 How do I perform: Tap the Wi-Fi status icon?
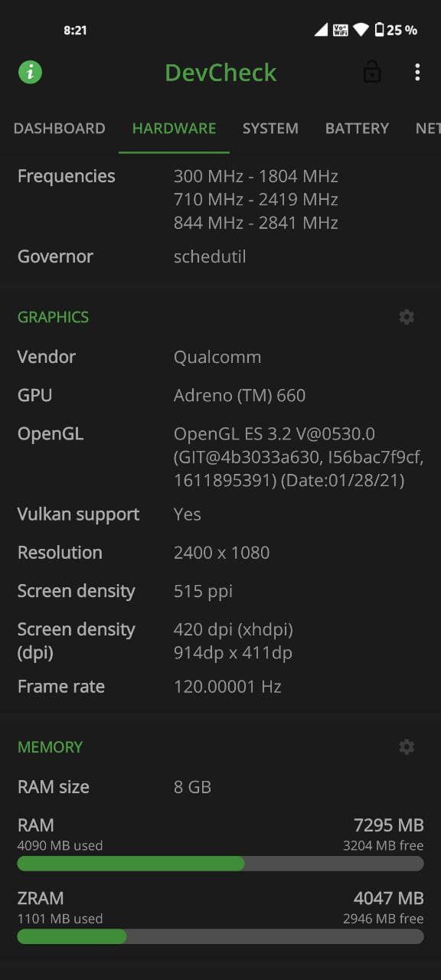pos(361,30)
